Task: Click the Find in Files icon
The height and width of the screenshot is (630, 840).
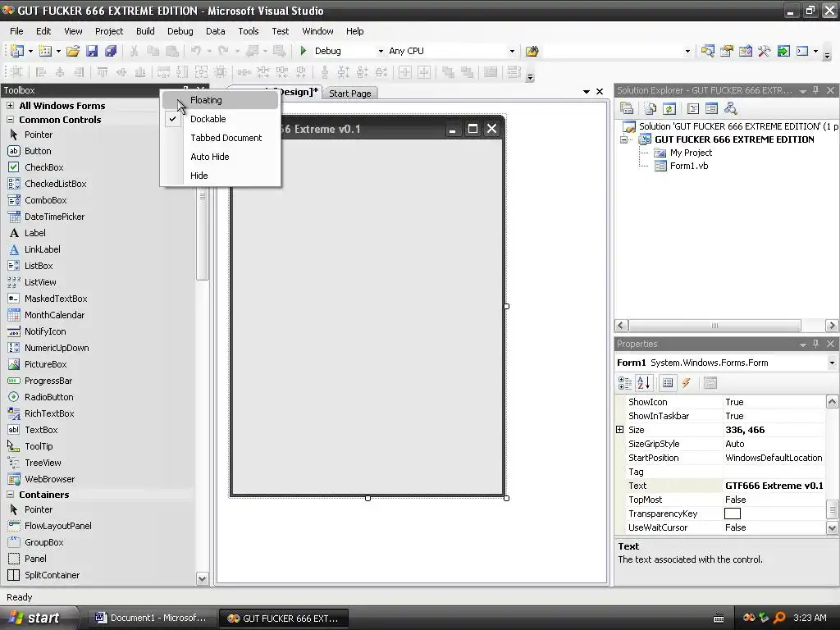Action: (532, 51)
